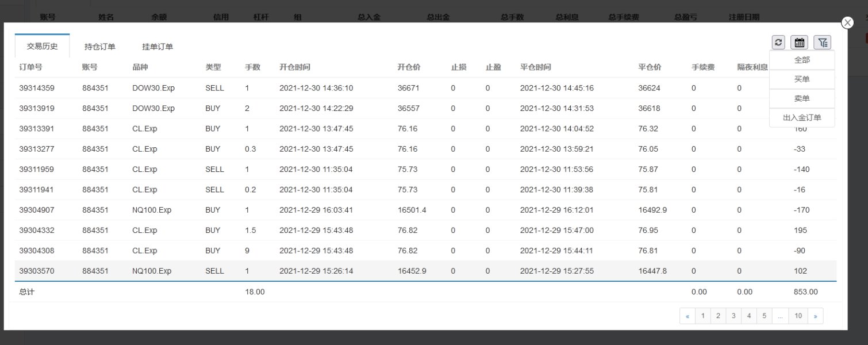Screen dimensions: 868x345
Task: Go to page 4
Action: click(749, 316)
